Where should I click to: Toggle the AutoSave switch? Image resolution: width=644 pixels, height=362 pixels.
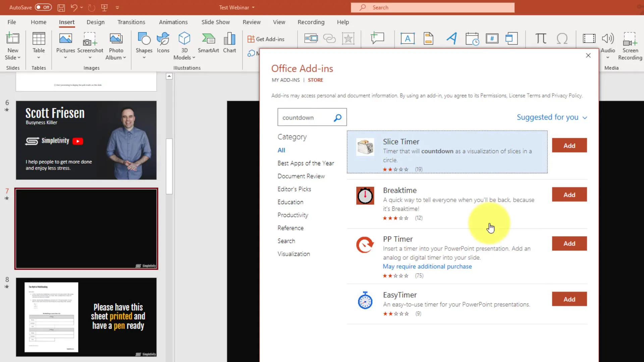click(43, 7)
